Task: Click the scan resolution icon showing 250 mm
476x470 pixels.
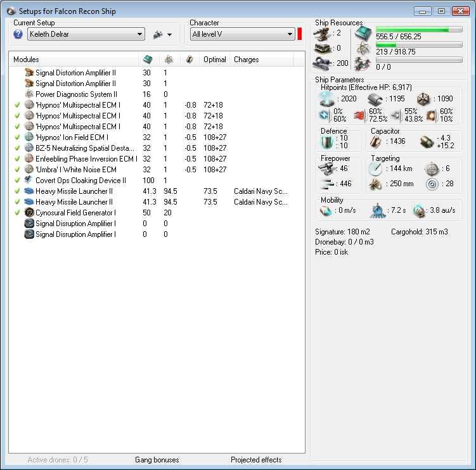Action: pyautogui.click(x=375, y=184)
